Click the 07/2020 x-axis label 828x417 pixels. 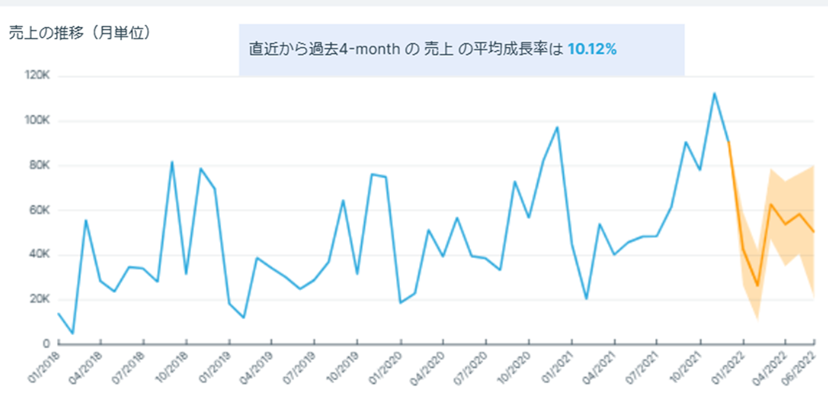tap(470, 367)
